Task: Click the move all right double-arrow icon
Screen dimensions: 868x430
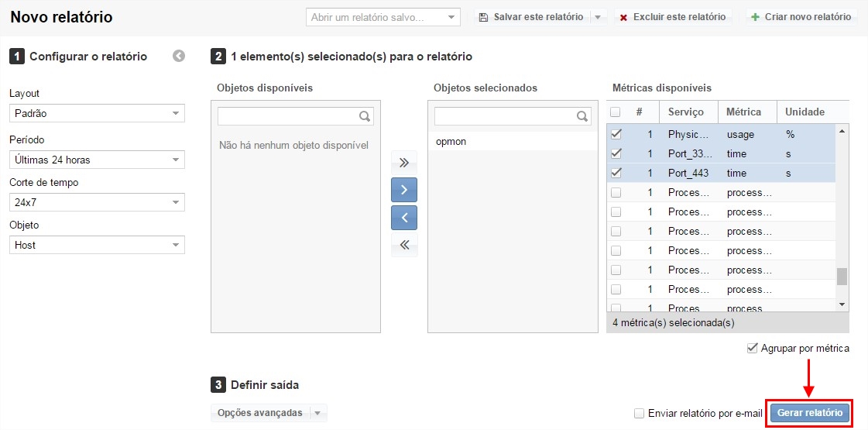Action: [403, 163]
